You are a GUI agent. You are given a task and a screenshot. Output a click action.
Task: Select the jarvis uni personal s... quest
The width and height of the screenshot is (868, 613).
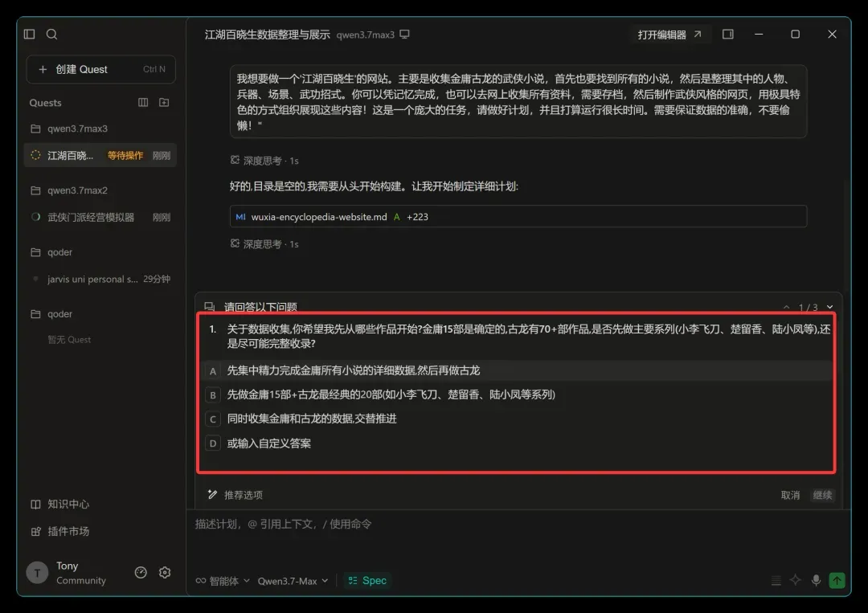(x=100, y=279)
